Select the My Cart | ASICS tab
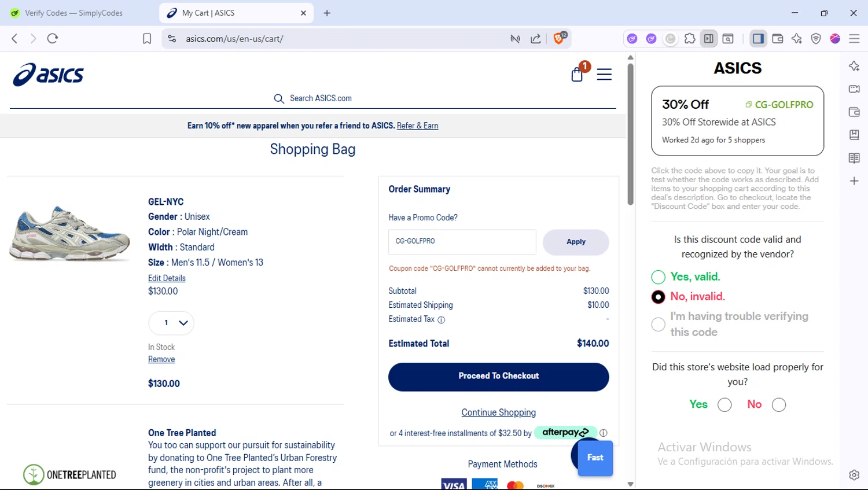 coord(231,13)
